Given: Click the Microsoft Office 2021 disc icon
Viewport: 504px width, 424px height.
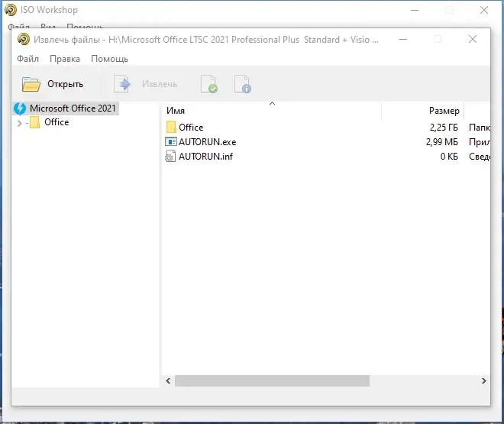Looking at the screenshot, I should [20, 108].
